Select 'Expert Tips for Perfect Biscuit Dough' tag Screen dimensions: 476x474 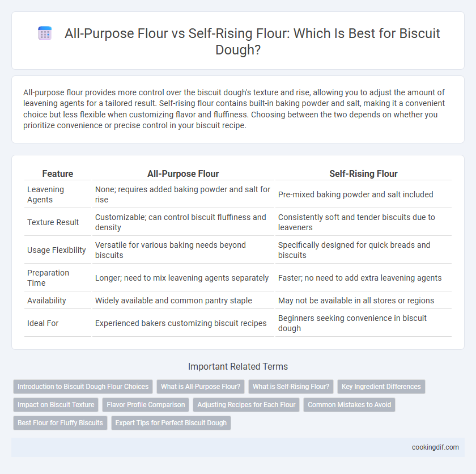tap(171, 422)
